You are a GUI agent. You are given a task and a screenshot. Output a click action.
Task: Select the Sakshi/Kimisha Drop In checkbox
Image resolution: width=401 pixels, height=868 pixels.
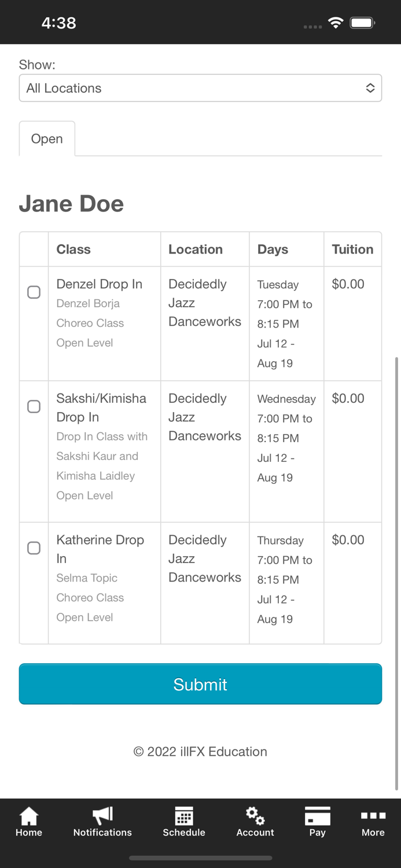point(34,407)
